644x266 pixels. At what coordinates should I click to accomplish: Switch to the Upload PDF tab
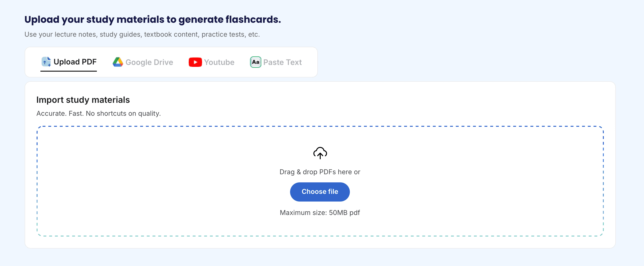click(75, 62)
